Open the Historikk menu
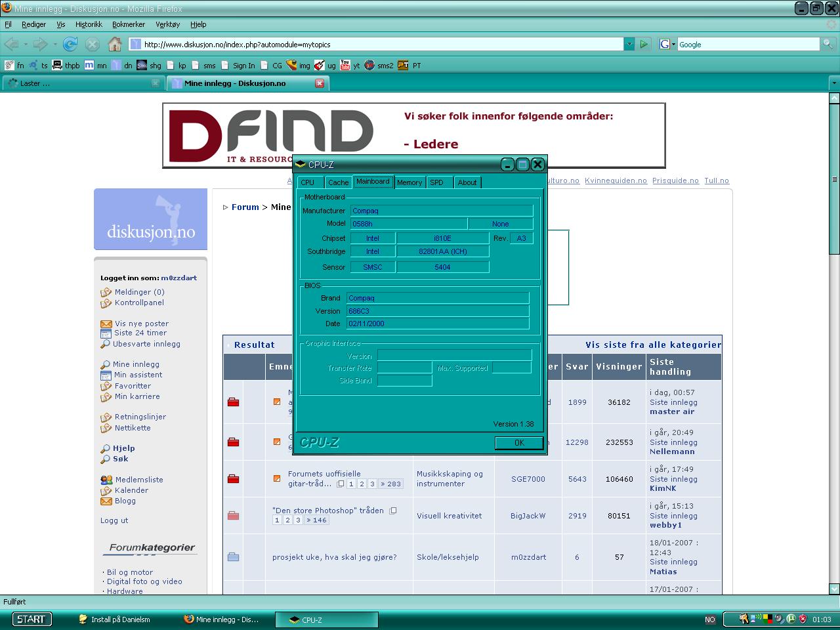Viewport: 840px width, 630px height. tap(89, 24)
